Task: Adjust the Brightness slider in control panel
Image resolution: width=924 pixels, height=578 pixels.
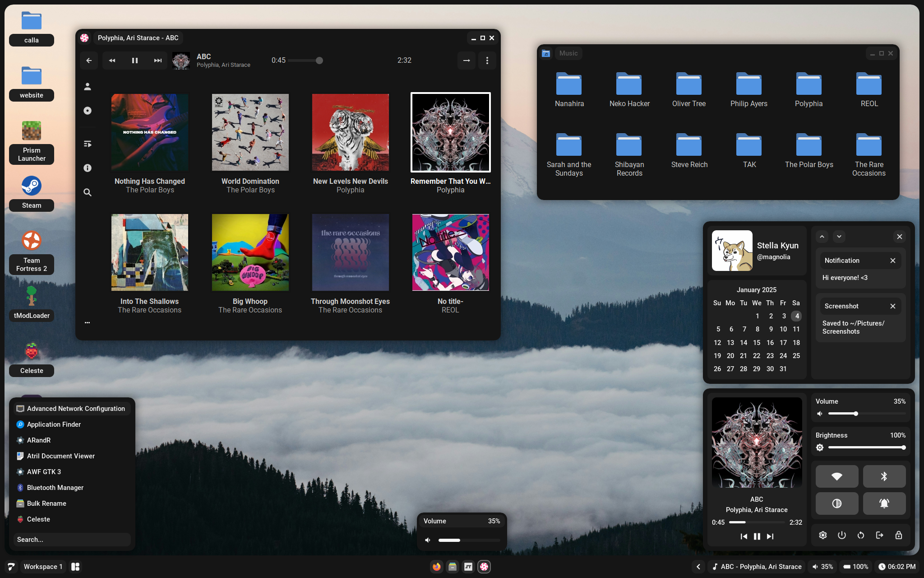Action: click(866, 447)
